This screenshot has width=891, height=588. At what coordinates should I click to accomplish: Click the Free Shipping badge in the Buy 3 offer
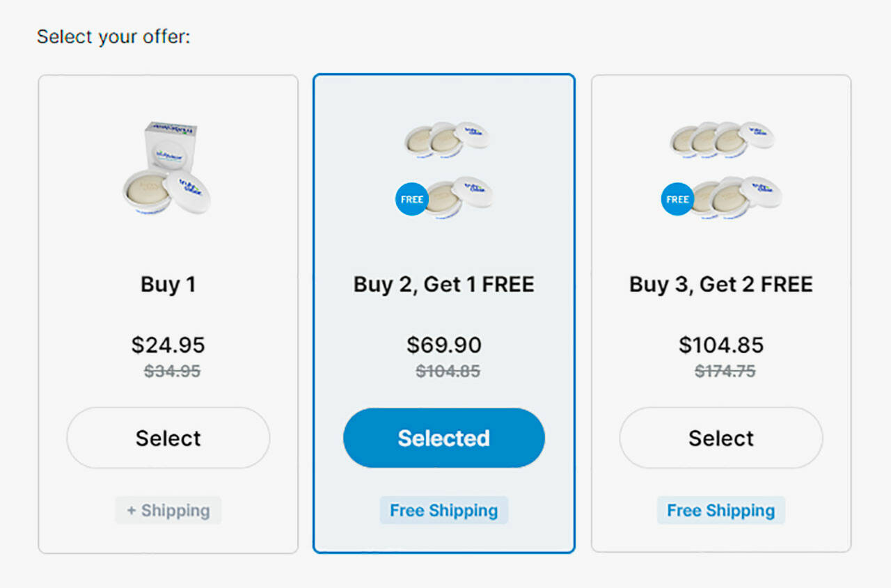coord(720,510)
